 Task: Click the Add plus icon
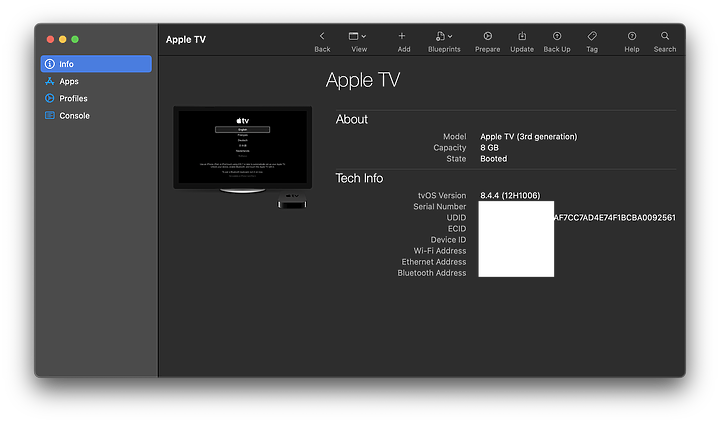[x=402, y=36]
